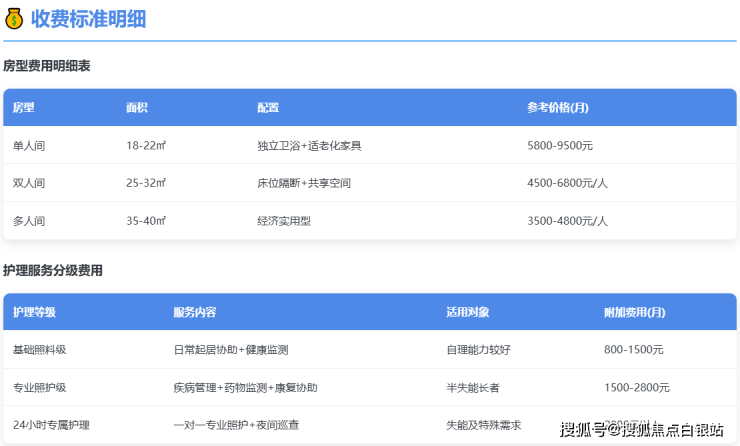Select the 房型费用明细表 section heading

(x=47, y=66)
